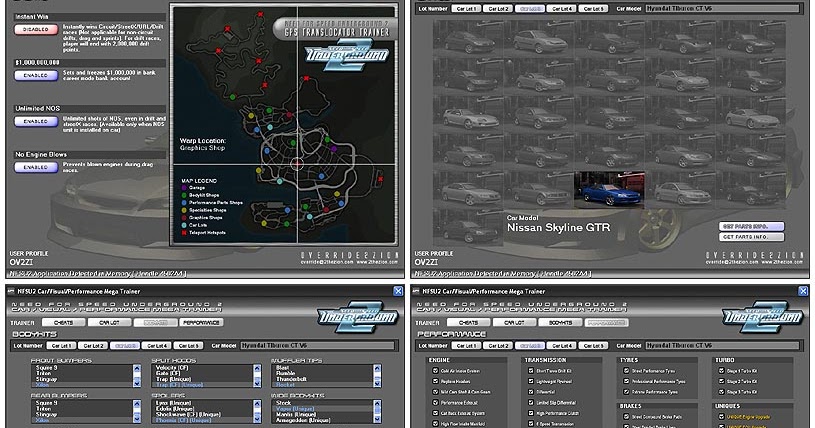Click the Specialties Shops yellow legend dot

click(184, 210)
